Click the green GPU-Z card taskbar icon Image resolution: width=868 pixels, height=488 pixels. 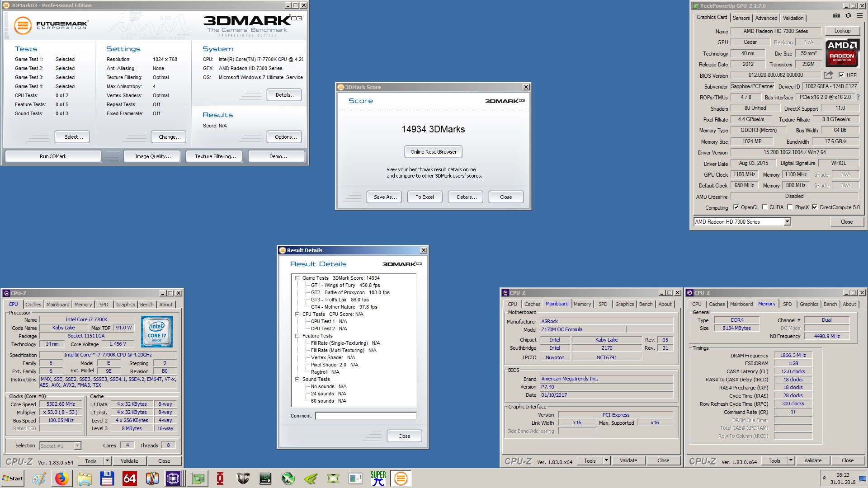pos(198,479)
